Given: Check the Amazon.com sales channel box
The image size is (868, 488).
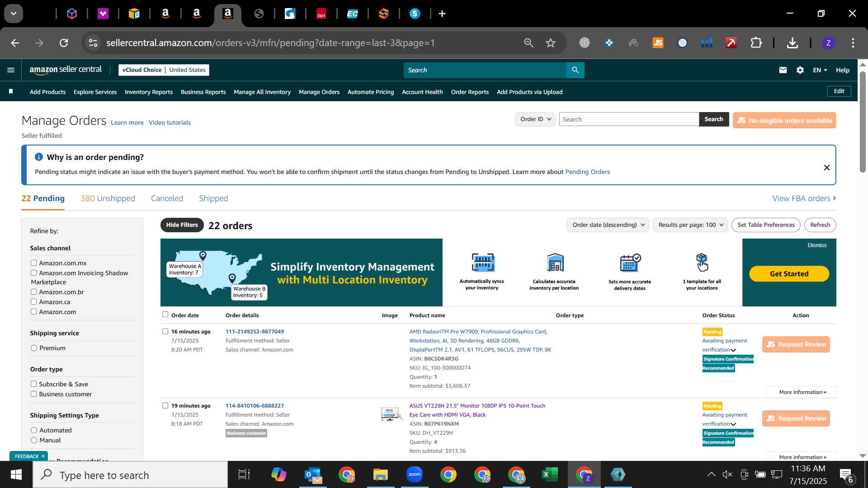Looking at the screenshot, I should (33, 311).
